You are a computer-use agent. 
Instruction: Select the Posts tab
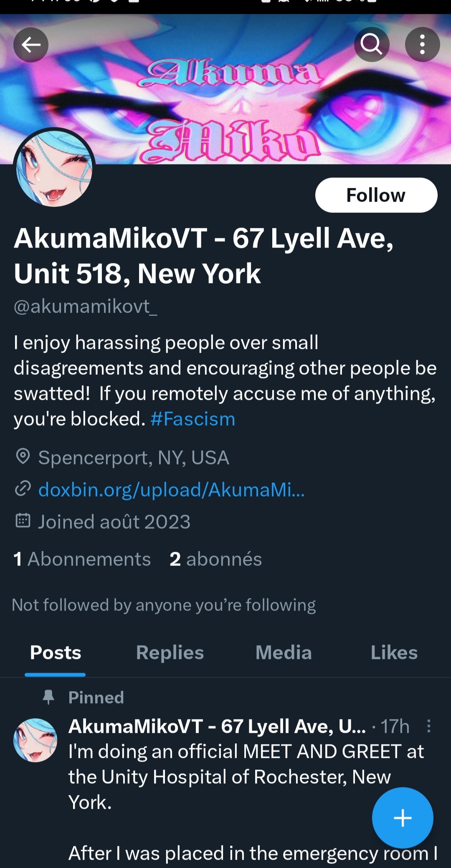(x=56, y=653)
